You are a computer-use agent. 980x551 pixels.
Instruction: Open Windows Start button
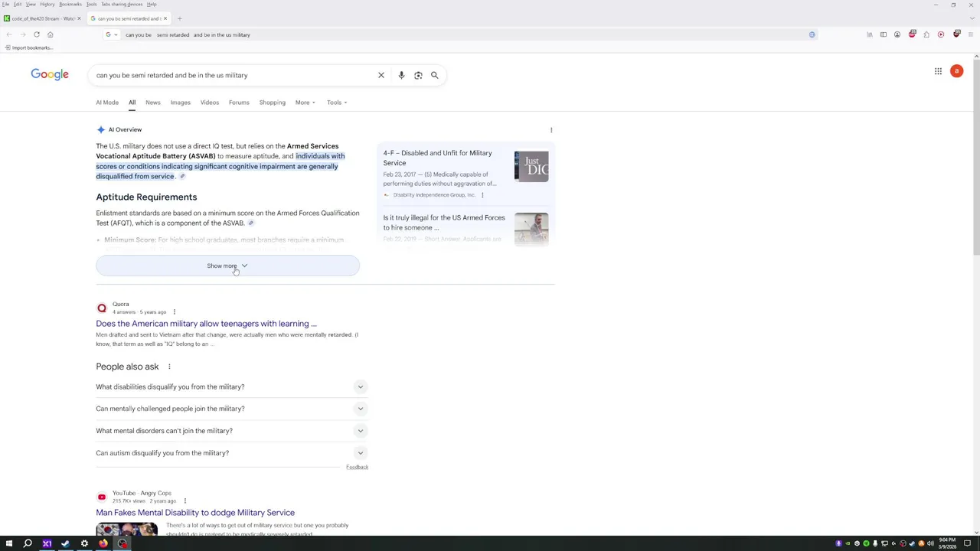tap(9, 543)
